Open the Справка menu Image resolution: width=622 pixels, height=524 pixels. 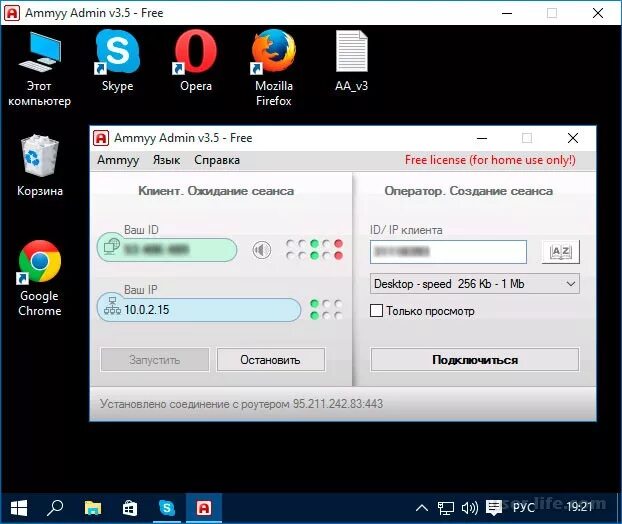(217, 160)
